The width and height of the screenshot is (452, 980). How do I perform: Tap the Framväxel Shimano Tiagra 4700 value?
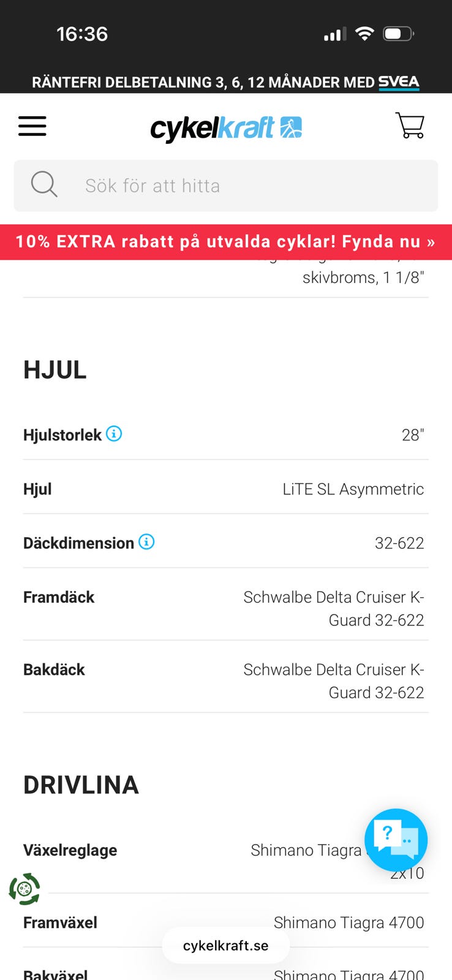[348, 922]
